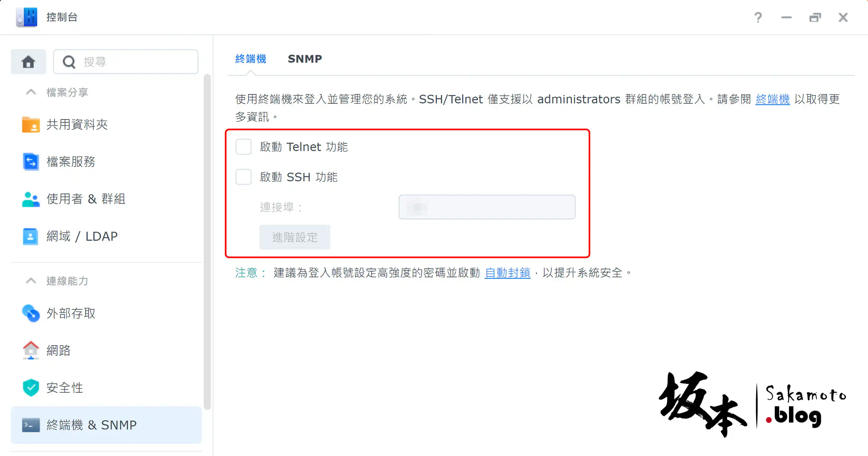
Task: Click the 進階設定 advanced settings button
Action: 295,237
